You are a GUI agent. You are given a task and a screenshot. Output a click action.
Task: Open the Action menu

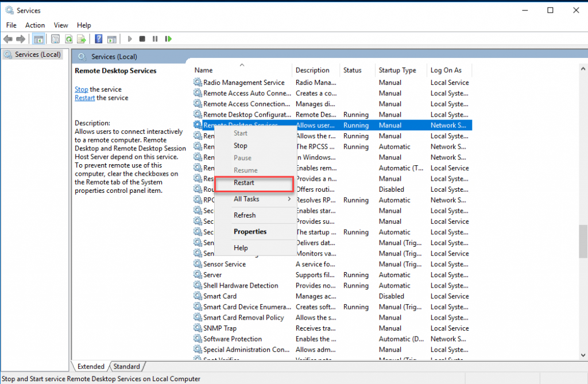(35, 25)
